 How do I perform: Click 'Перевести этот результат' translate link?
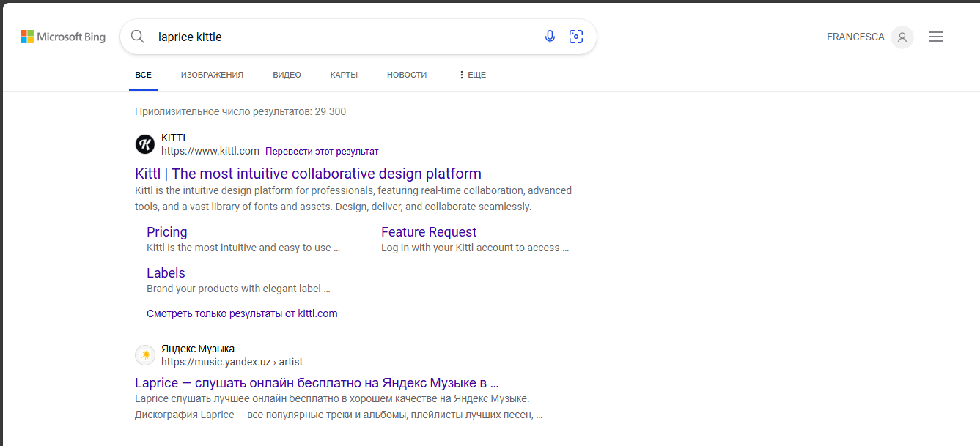pyautogui.click(x=322, y=151)
